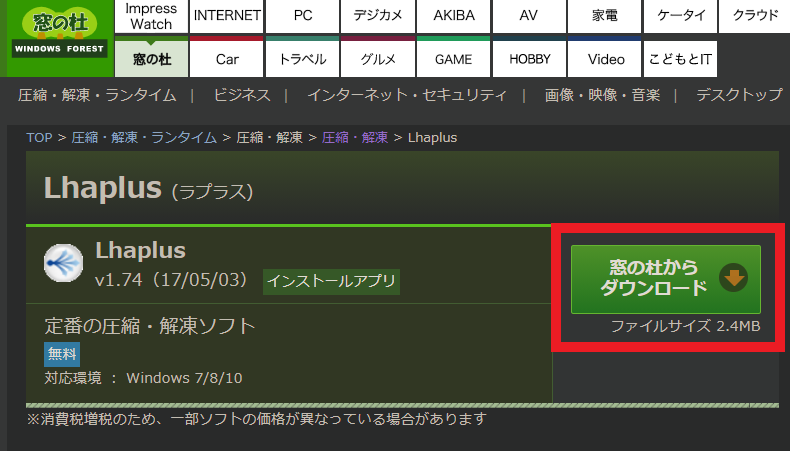Open the GAME tab
This screenshot has width=790, height=451.
pos(453,59)
